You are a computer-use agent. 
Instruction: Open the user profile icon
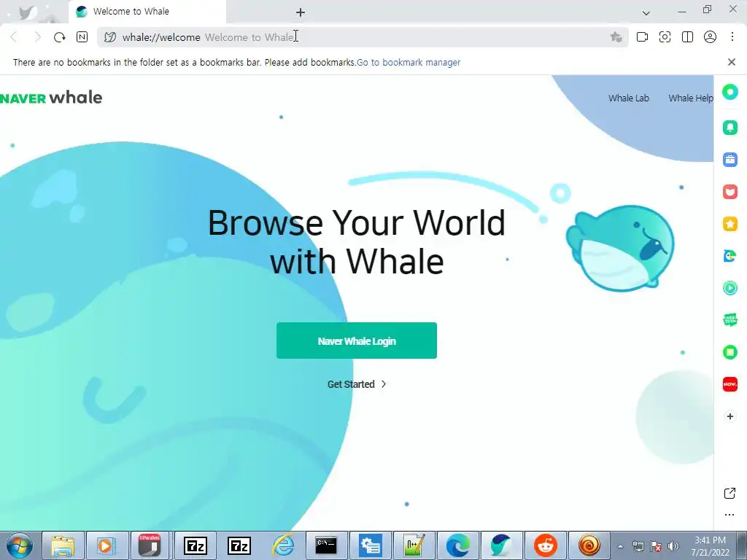[x=710, y=37]
